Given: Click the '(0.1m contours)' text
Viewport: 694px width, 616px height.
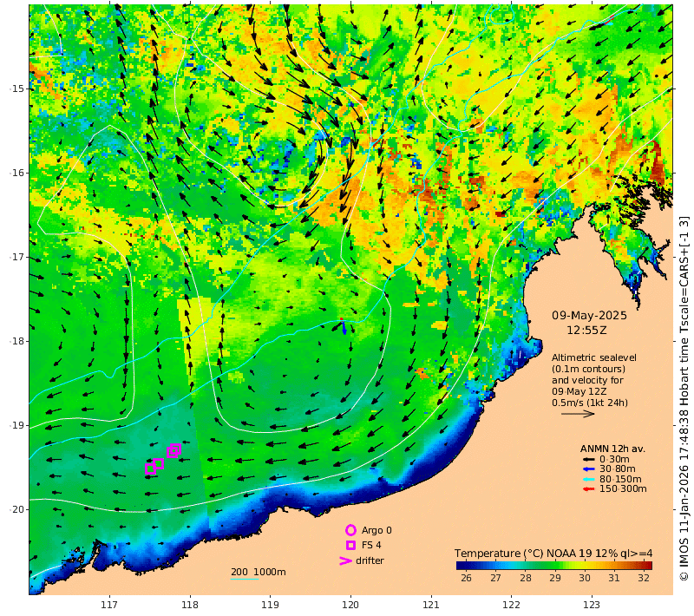Looking at the screenshot, I should (x=589, y=369).
